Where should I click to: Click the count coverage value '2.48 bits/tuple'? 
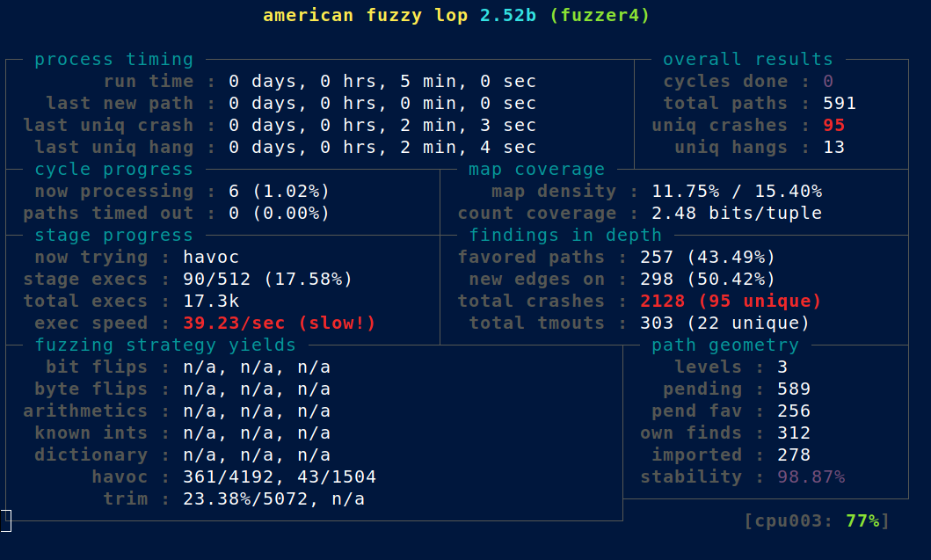coord(737,214)
